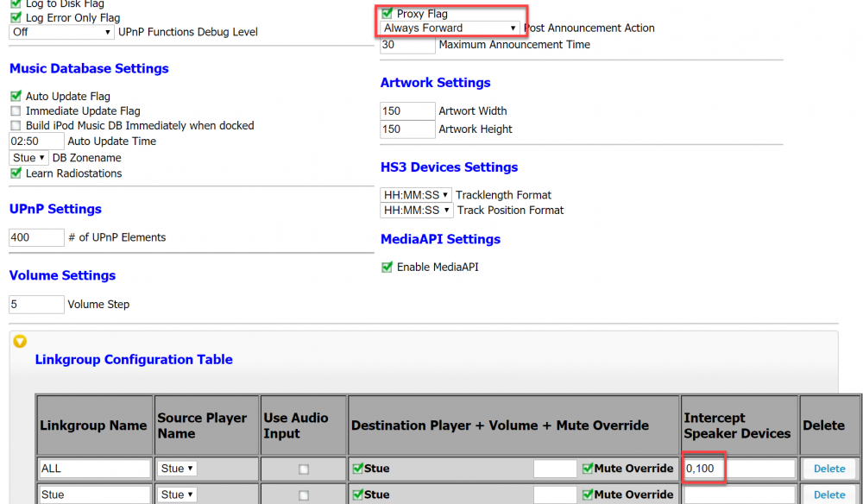The height and width of the screenshot is (504, 863).
Task: Open the Track Position Format dropdown
Action: (x=416, y=211)
